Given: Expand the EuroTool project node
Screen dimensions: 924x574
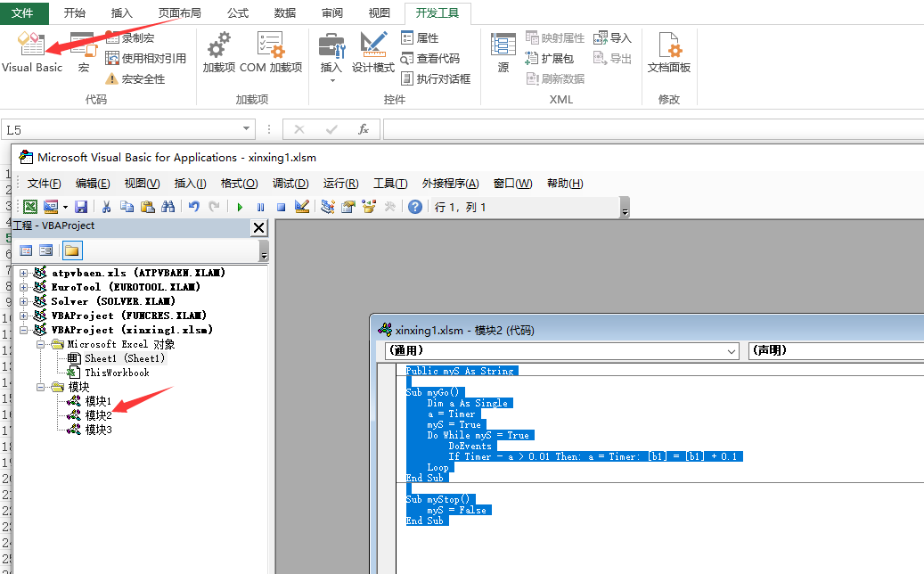Looking at the screenshot, I should 23,287.
